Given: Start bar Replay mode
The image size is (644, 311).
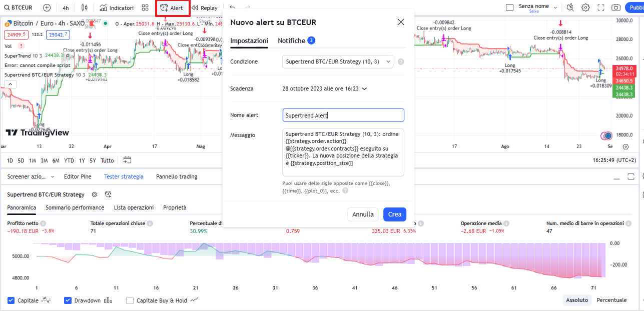Looking at the screenshot, I should pyautogui.click(x=205, y=7).
